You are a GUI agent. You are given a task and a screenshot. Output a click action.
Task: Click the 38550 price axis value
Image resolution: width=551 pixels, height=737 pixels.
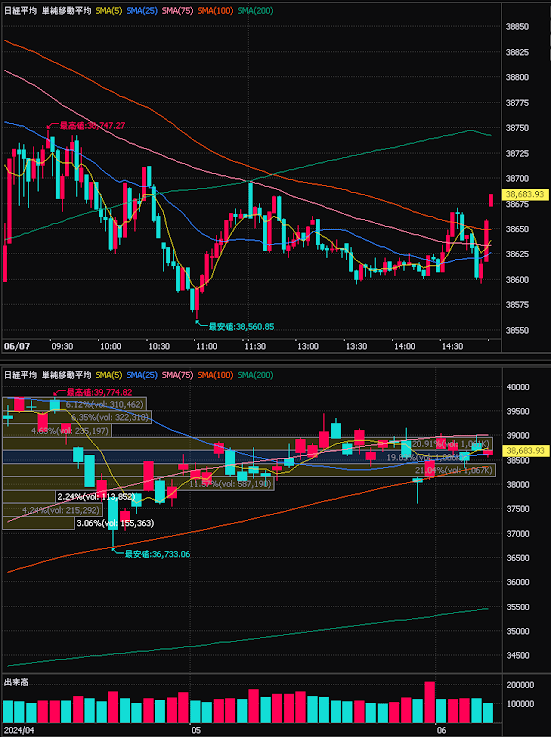[x=517, y=330]
